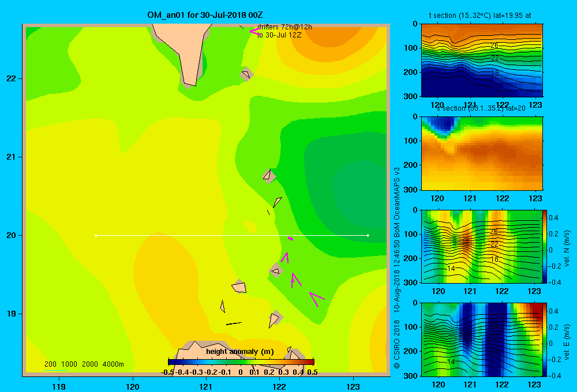Click longitude label 120 below main map

(x=133, y=386)
